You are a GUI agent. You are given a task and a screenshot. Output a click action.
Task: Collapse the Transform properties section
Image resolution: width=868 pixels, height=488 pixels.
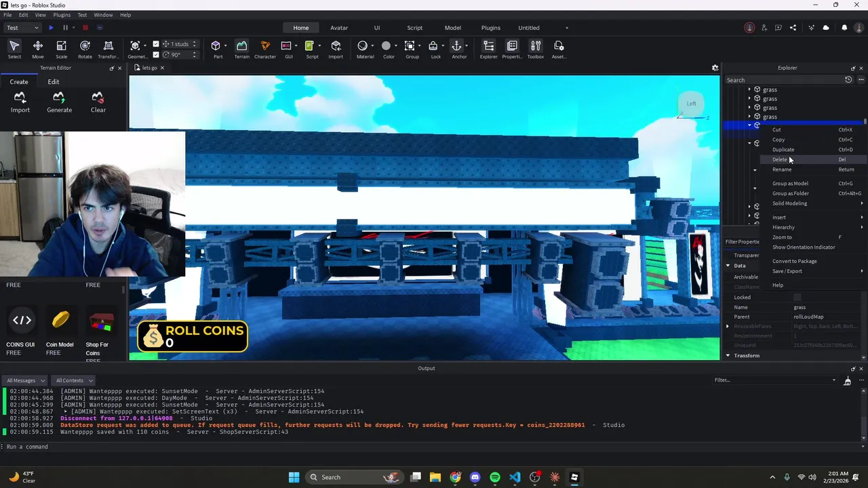click(728, 356)
